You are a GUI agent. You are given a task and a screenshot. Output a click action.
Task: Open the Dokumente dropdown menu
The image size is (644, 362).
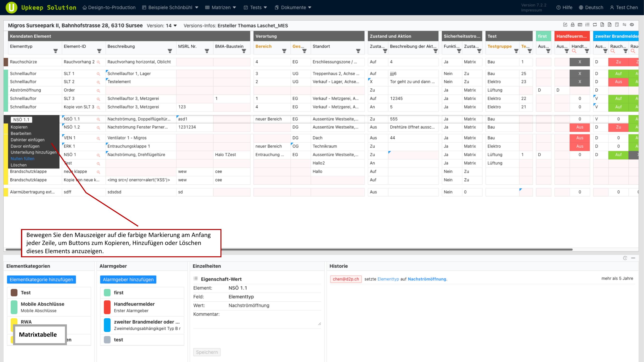pos(293,7)
